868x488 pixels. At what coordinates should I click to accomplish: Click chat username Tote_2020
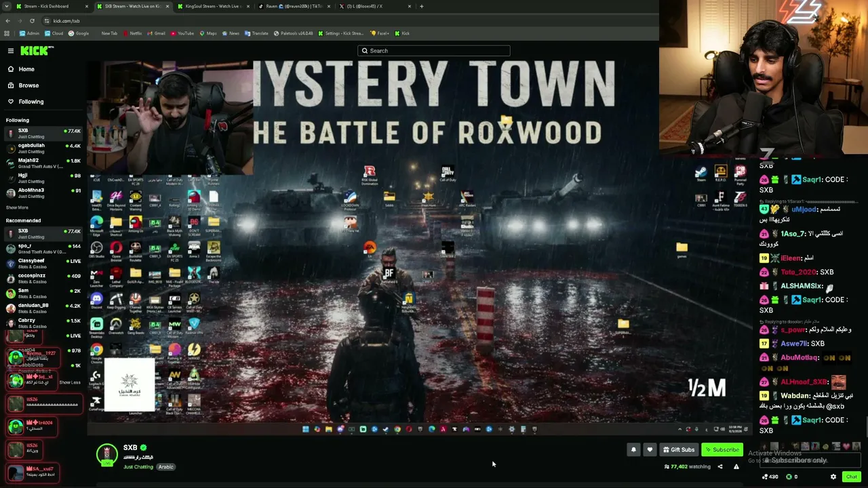(x=799, y=272)
